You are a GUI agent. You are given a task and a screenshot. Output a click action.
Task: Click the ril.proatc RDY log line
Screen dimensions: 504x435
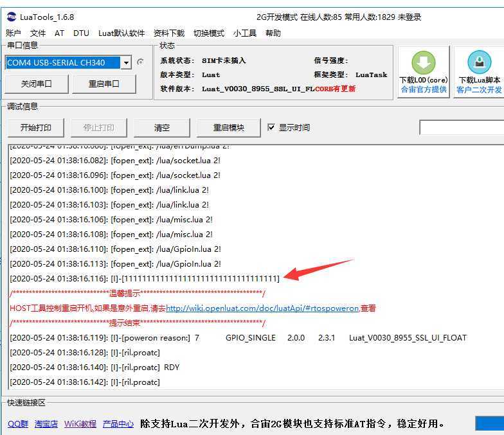(94, 368)
